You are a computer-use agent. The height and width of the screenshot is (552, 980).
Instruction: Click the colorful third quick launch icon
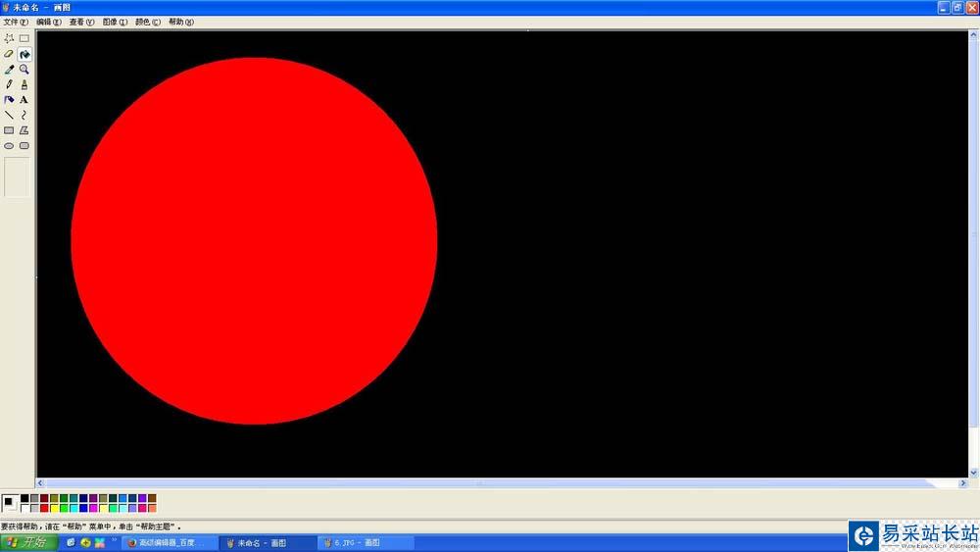[99, 542]
